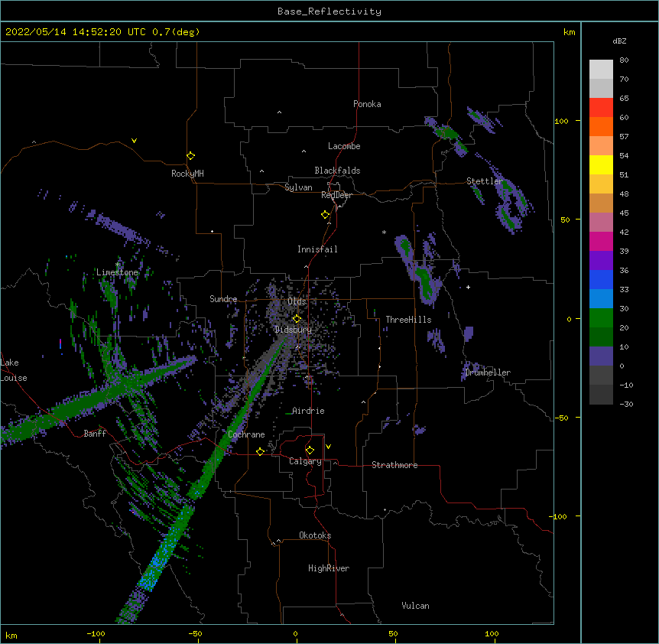Select the RedDeer label

336,195
